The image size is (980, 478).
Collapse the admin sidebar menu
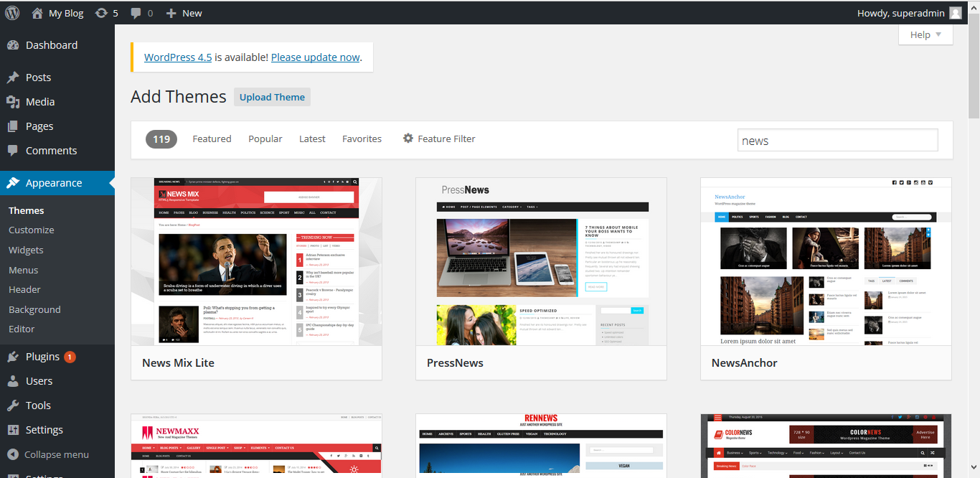pos(57,454)
